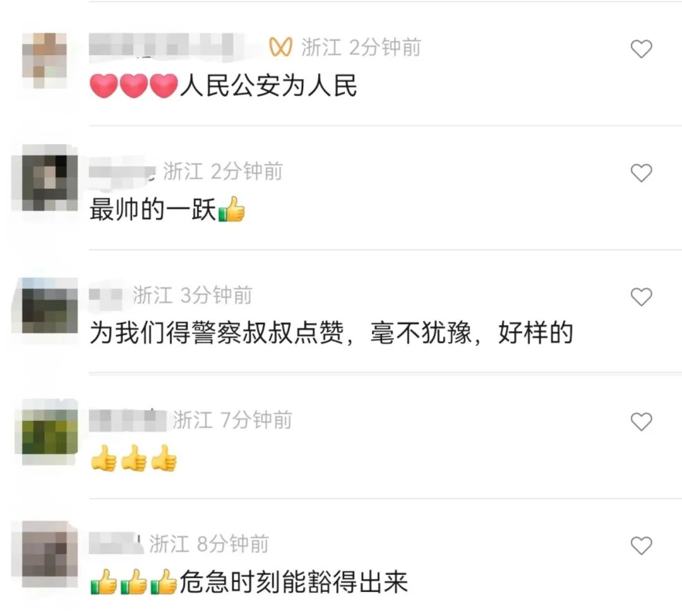Like the three thumbs-up emoji comment
The height and width of the screenshot is (616, 682).
[641, 421]
